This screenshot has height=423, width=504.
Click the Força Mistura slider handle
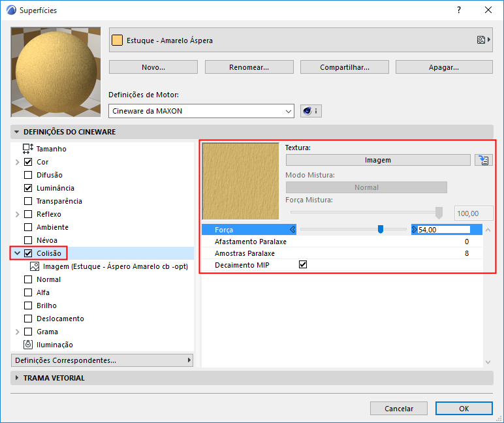(x=439, y=213)
